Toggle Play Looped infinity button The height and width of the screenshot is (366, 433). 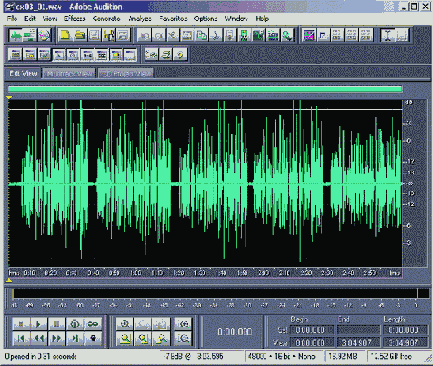tap(93, 324)
